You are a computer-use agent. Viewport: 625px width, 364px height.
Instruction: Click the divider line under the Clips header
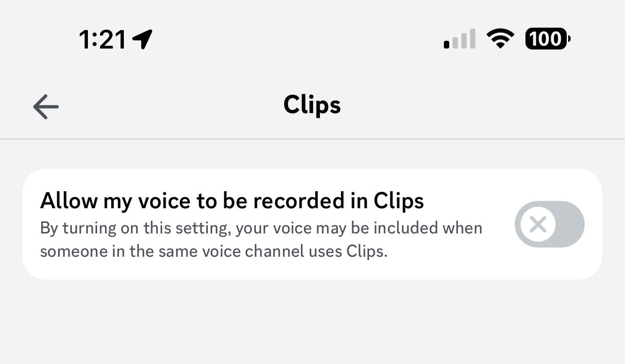[x=312, y=139]
